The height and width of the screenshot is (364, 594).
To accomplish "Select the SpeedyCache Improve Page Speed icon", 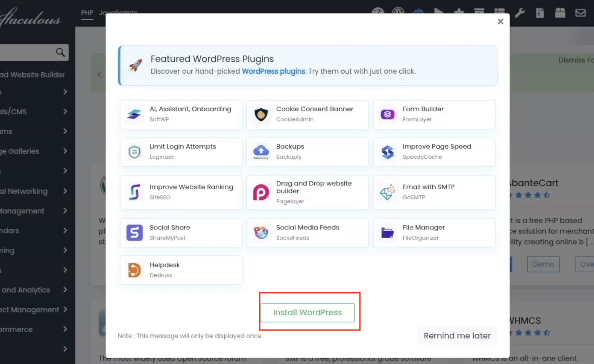I will tap(387, 152).
